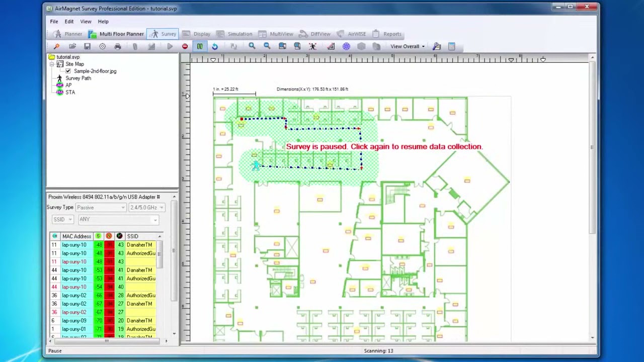Screen dimensions: 644x362
Task: Click the start survey play icon
Action: [170, 46]
